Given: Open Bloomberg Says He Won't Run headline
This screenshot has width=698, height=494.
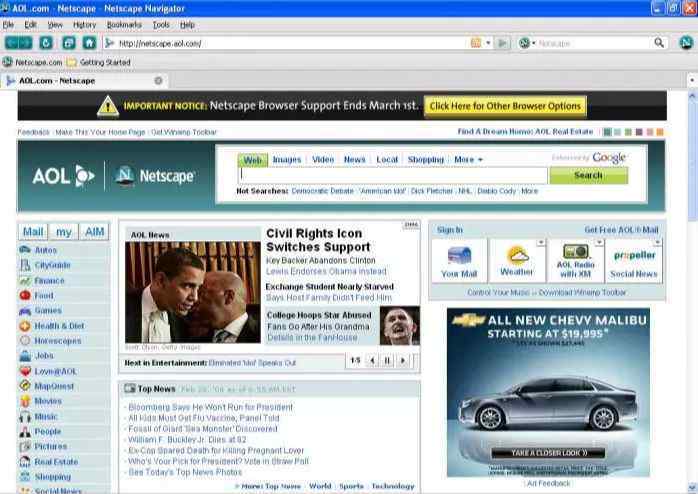Looking at the screenshot, I should click(211, 407).
